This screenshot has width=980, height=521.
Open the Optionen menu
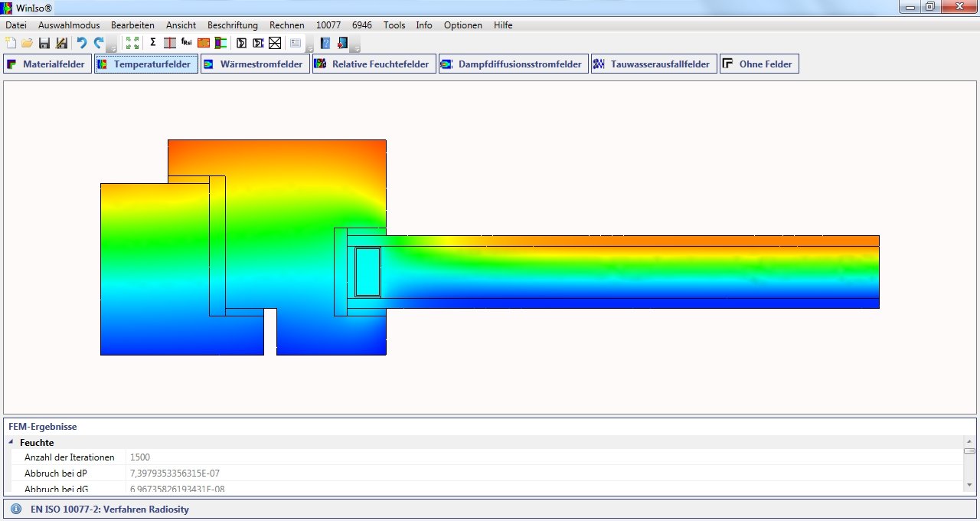[463, 25]
